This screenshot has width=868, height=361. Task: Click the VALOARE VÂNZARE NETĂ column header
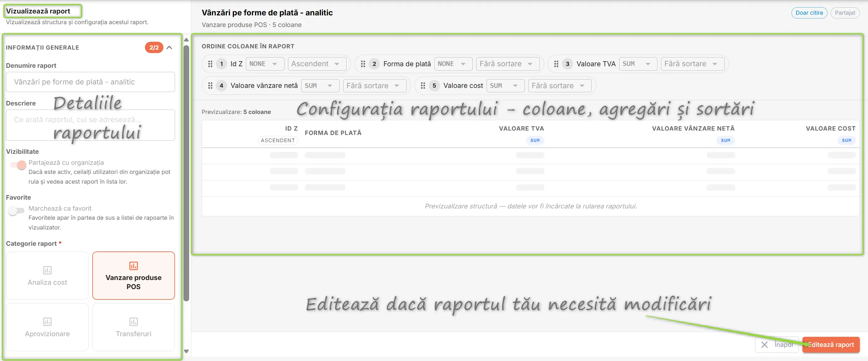[x=693, y=128]
